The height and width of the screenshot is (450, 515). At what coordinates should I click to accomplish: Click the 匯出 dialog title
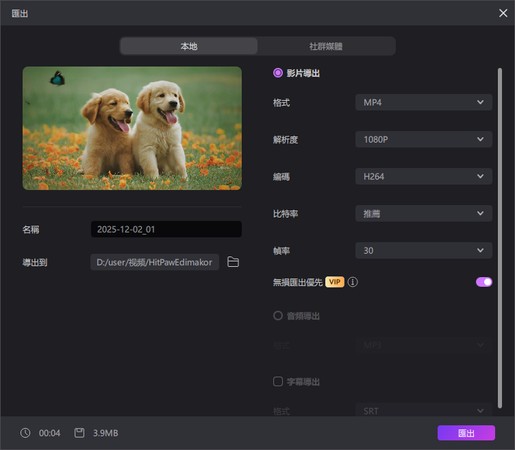coord(20,13)
